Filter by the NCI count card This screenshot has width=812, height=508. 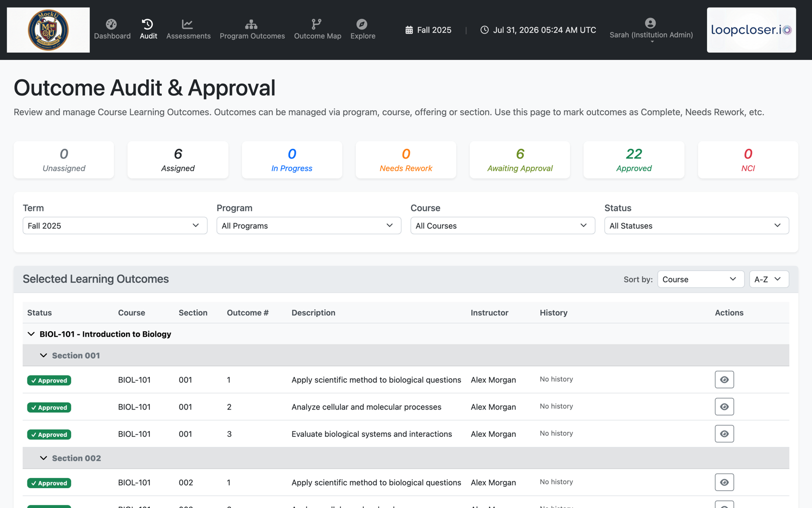click(748, 160)
